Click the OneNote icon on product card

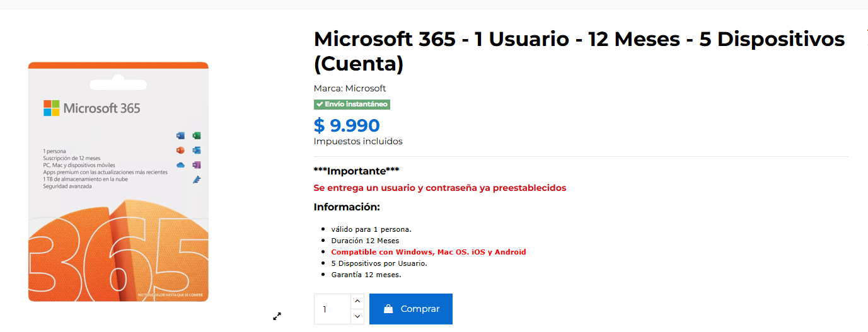click(x=196, y=165)
